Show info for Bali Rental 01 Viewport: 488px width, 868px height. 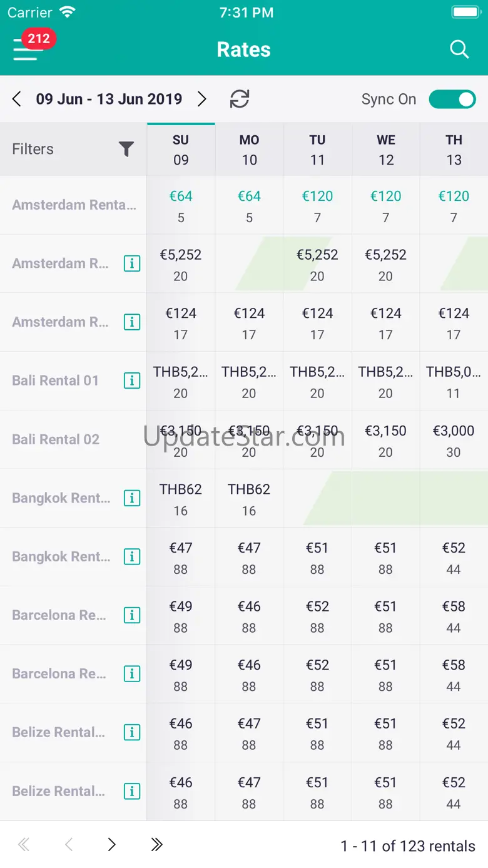[131, 380]
